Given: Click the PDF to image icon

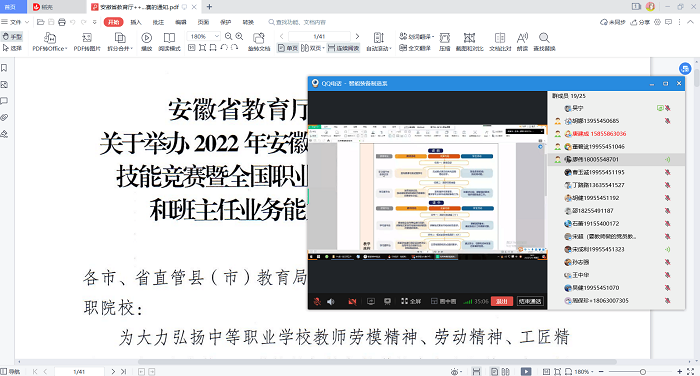Looking at the screenshot, I should [87, 42].
